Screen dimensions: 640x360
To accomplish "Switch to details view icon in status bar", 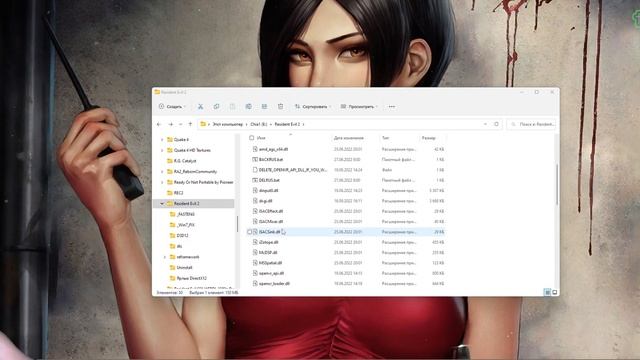I will (547, 292).
